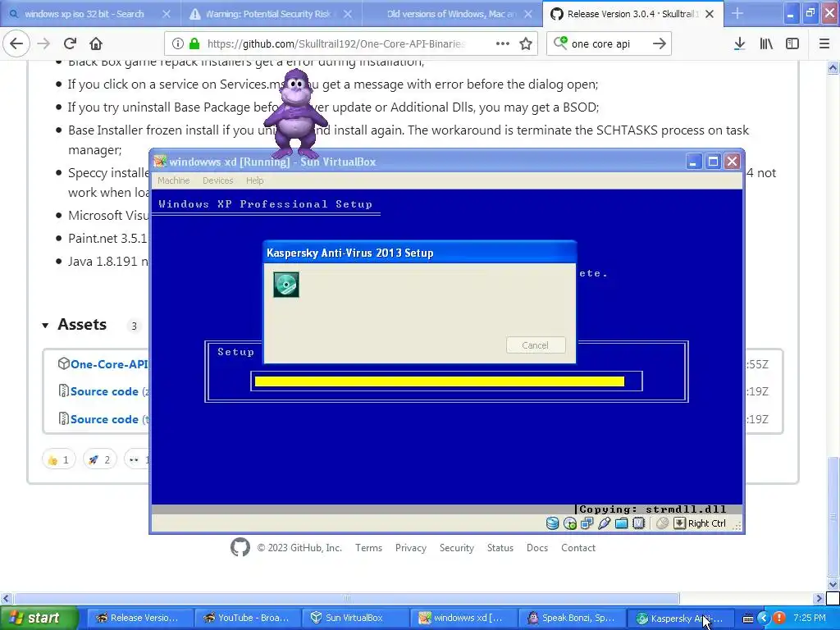
Task: Click VirtualBox virtualization status chip icon
Action: point(638,523)
